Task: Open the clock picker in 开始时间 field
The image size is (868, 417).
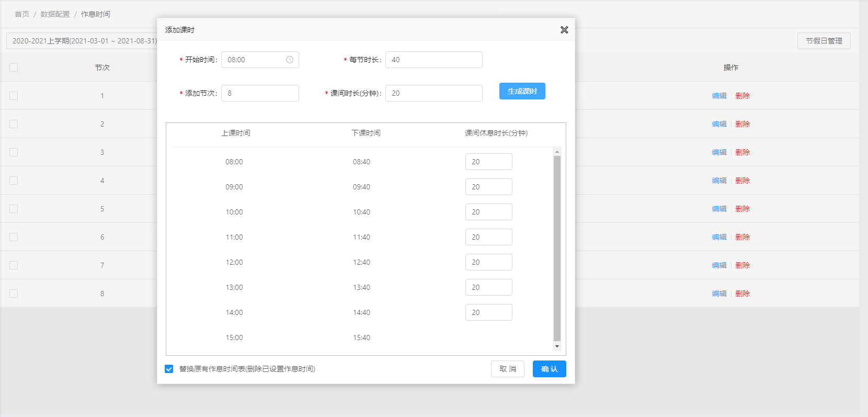Action: [290, 60]
